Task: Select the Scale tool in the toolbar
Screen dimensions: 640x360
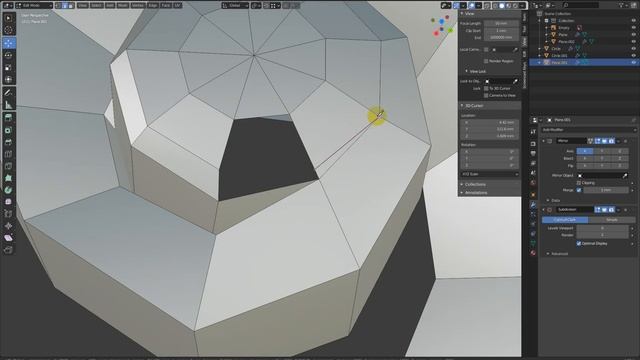Action: pyautogui.click(x=9, y=67)
